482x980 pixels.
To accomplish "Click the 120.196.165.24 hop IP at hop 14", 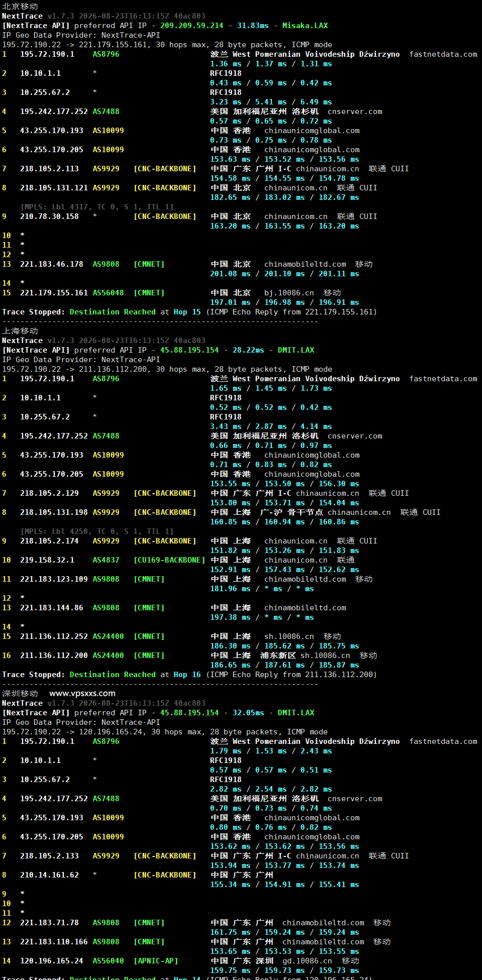I will tap(52, 961).
